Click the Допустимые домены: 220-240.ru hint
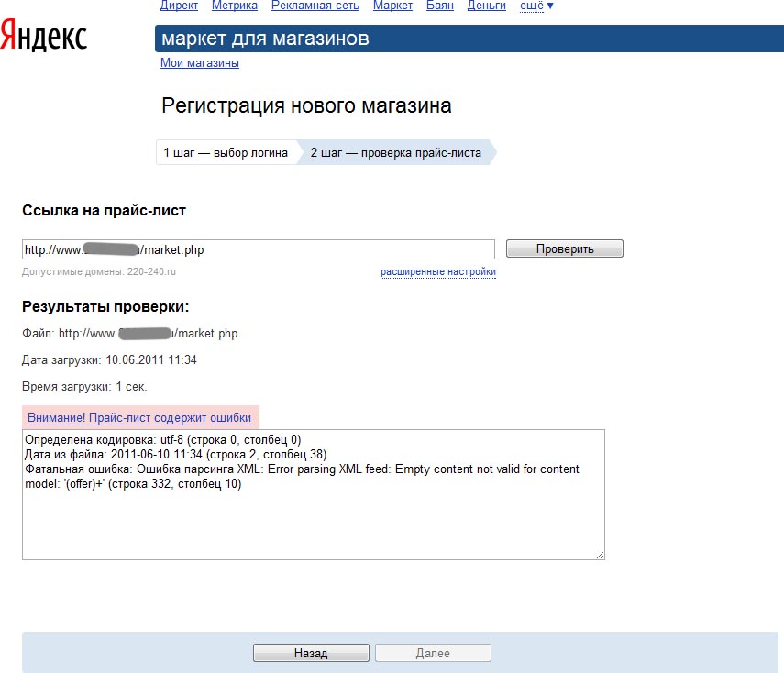784x673 pixels. pyautogui.click(x=99, y=271)
